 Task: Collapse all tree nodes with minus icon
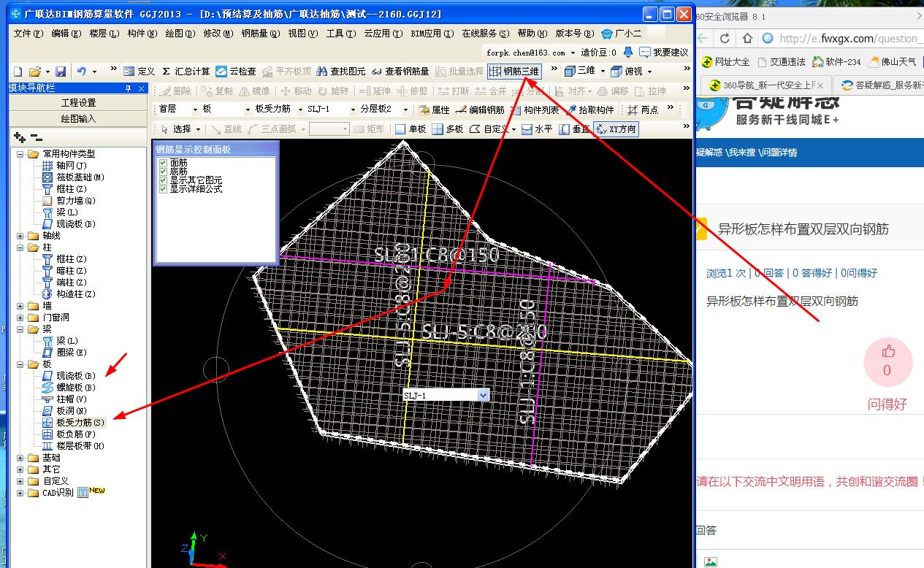coord(36,137)
